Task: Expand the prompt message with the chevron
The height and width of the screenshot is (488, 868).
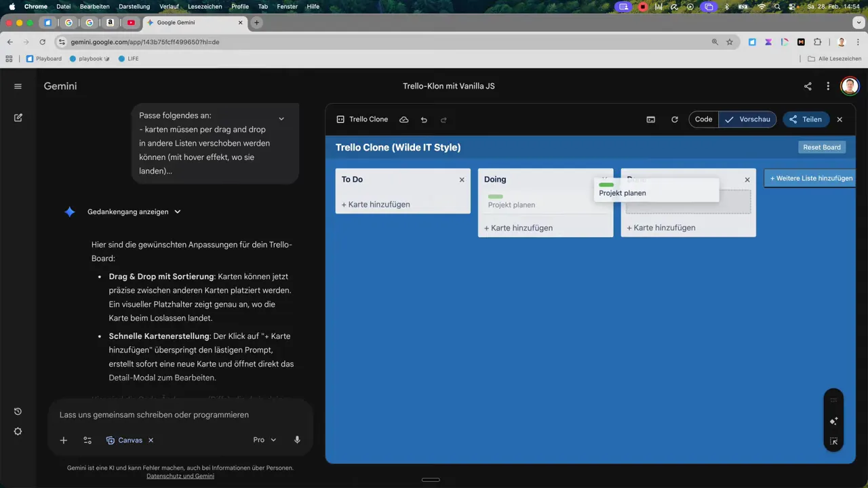Action: click(x=281, y=117)
